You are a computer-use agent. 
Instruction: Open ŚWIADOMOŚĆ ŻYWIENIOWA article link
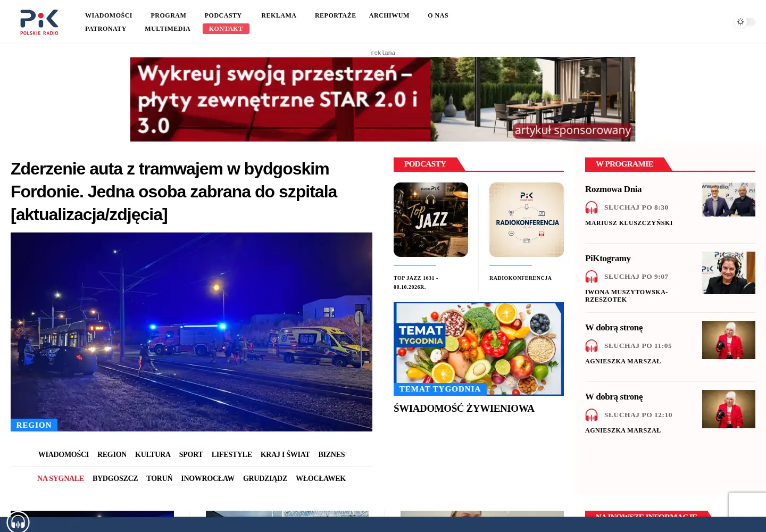click(x=464, y=409)
